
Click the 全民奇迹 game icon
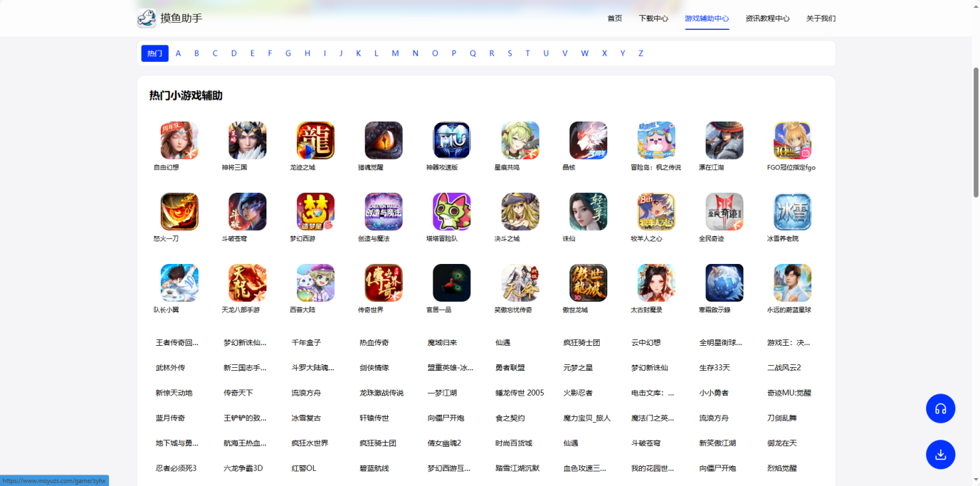725,211
